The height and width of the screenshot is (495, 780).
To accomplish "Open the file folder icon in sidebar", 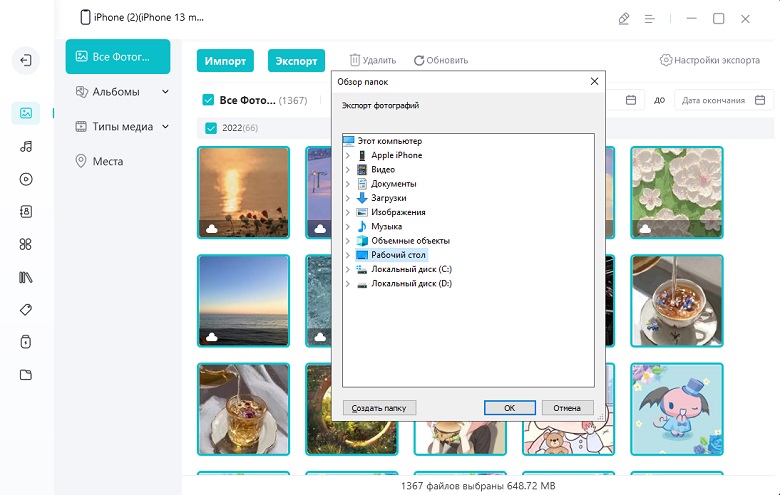I will (26, 375).
